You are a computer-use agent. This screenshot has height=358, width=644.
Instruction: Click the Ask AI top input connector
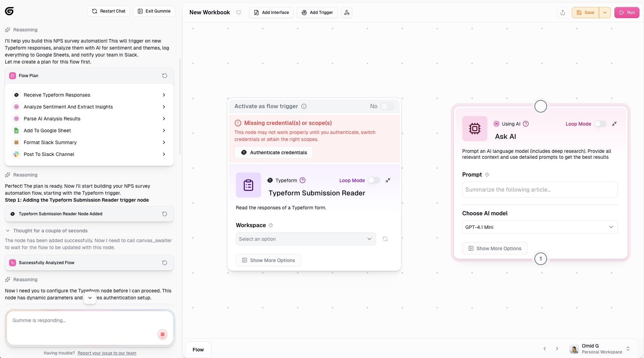pyautogui.click(x=541, y=106)
